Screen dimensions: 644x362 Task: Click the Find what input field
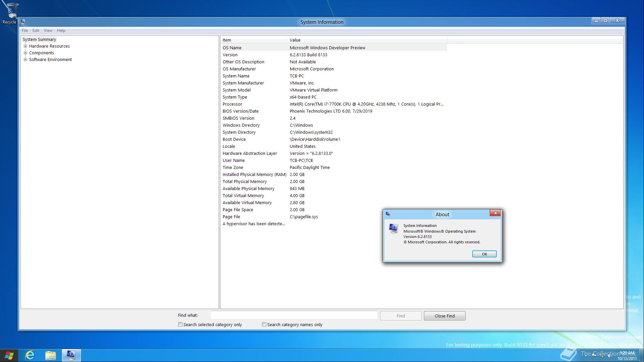(294, 315)
